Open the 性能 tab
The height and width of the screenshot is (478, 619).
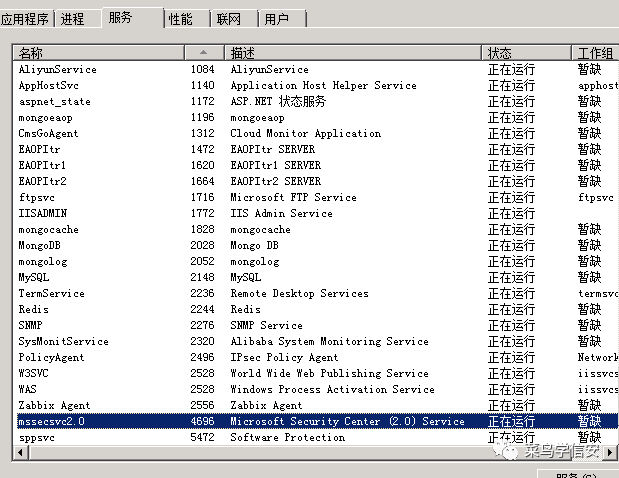point(186,19)
